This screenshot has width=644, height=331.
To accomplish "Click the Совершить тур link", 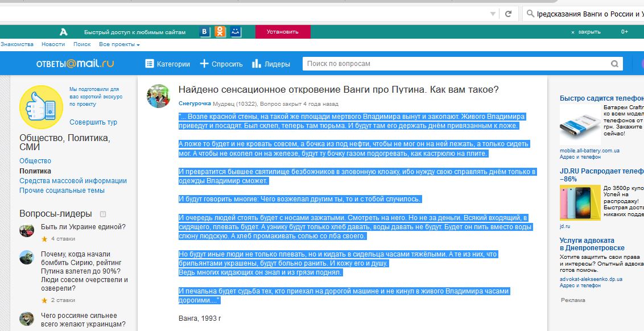I will coord(93,122).
